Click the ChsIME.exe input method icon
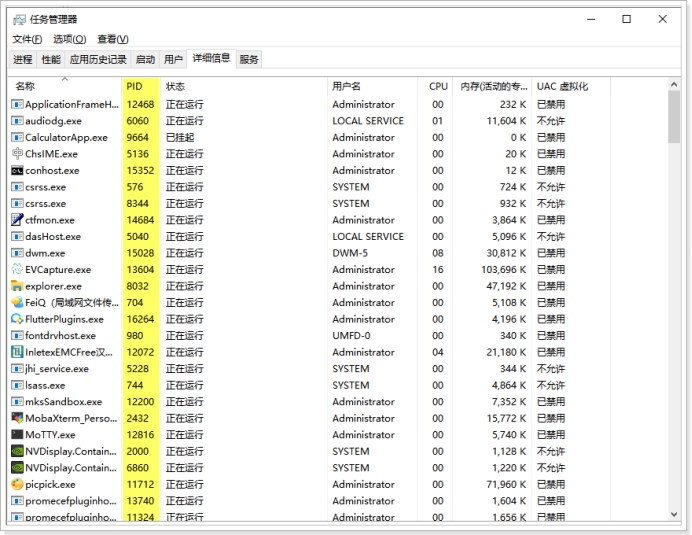Image resolution: width=692 pixels, height=535 pixels. 17,154
